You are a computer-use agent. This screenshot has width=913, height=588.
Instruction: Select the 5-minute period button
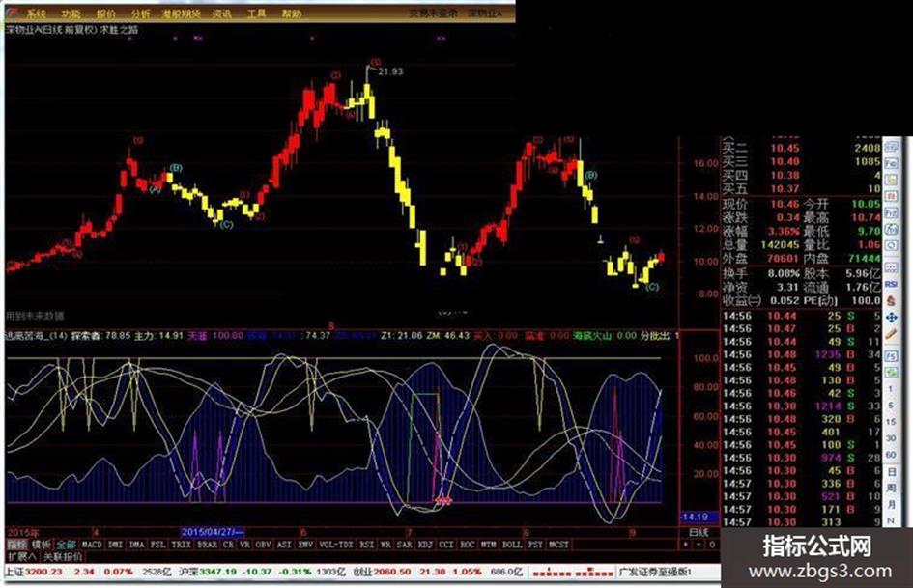click(891, 406)
